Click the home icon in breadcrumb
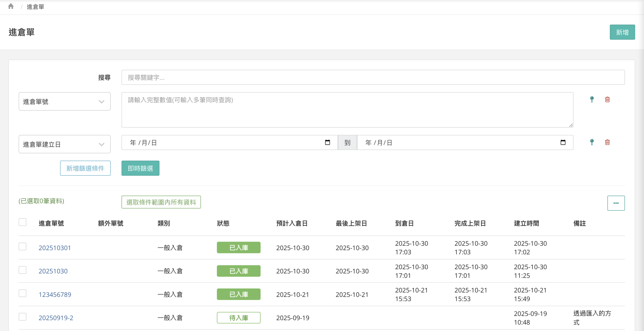 (11, 6)
